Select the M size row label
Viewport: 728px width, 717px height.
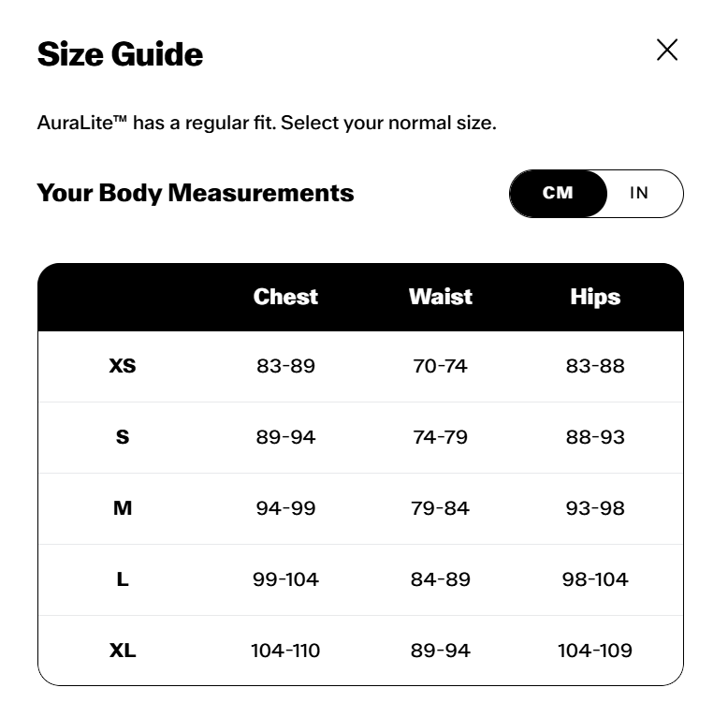123,508
